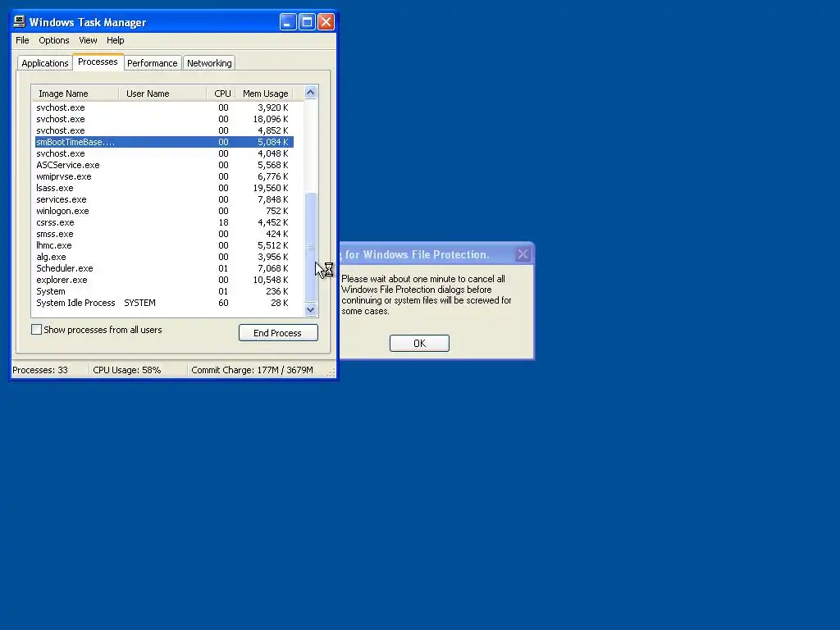The width and height of the screenshot is (840, 630).
Task: Open the Options menu
Action: coord(53,40)
